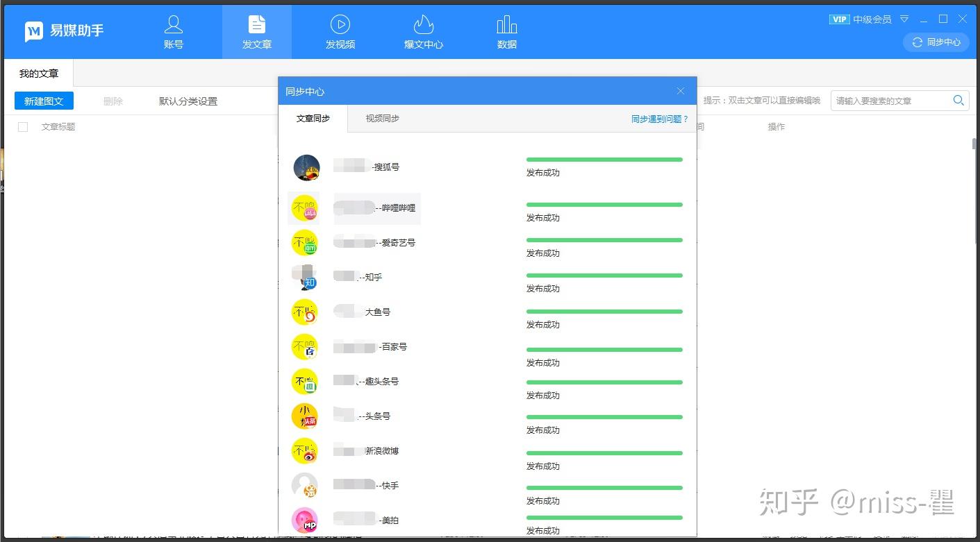Click the 大鱼号 account avatar
Screen dimensions: 980x542
(304, 312)
